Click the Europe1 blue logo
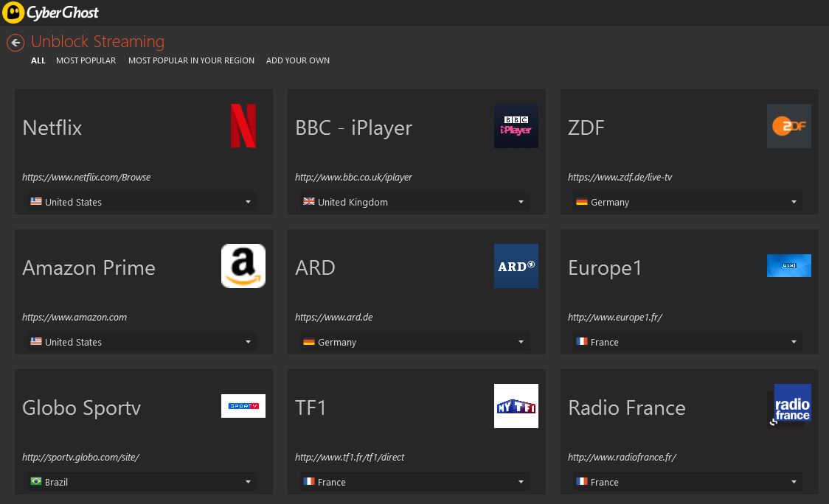 pos(789,266)
